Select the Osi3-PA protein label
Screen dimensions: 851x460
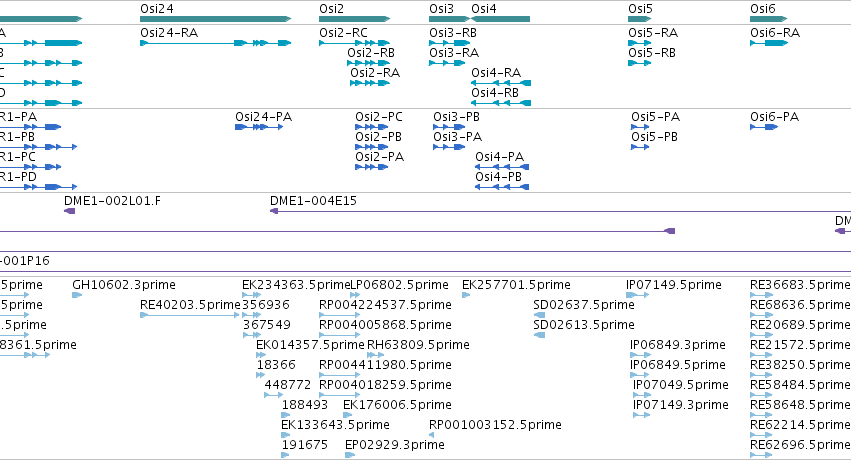(x=458, y=137)
